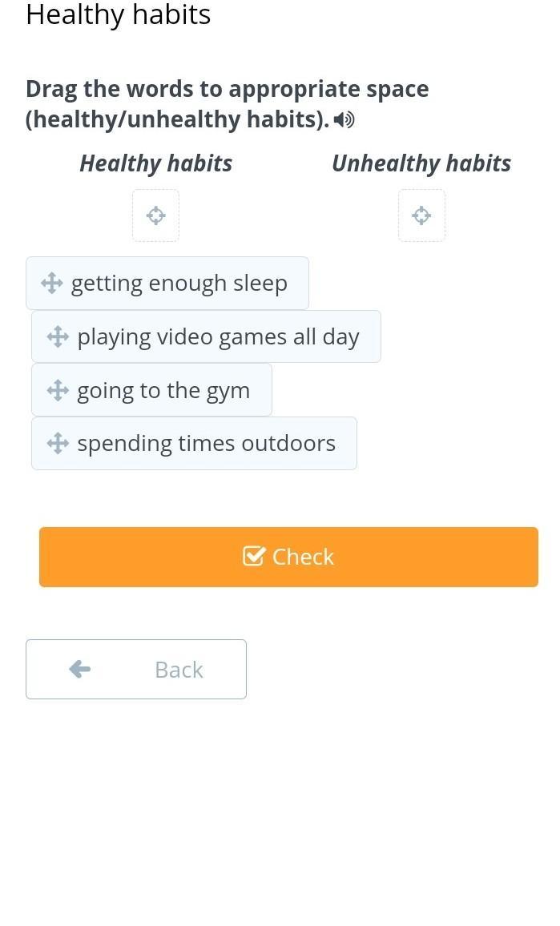
Task: Click the 'Drag the words' instruction text
Action: point(227,89)
